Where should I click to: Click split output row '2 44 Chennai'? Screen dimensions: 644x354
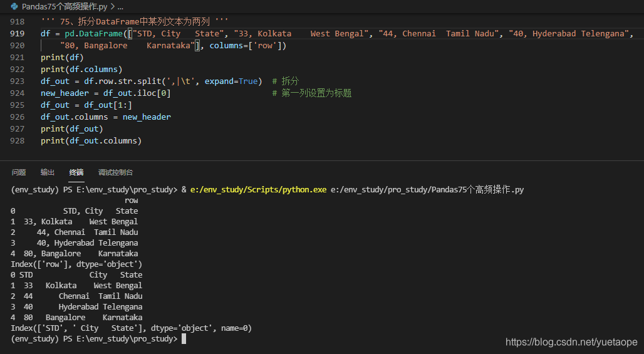point(76,296)
